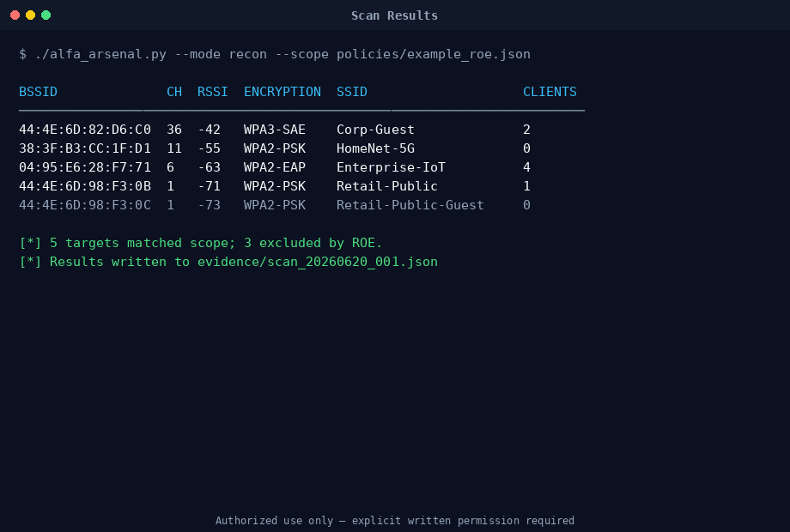Select BSSID 04:95:E6:28:F7:71
The height and width of the screenshot is (532, 790).
pyautogui.click(x=85, y=167)
